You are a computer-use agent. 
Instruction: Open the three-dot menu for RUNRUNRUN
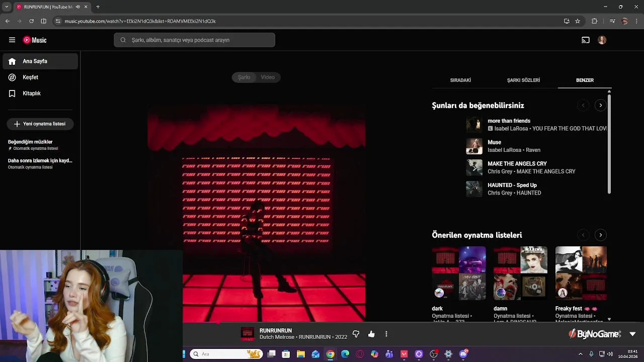[386, 334]
